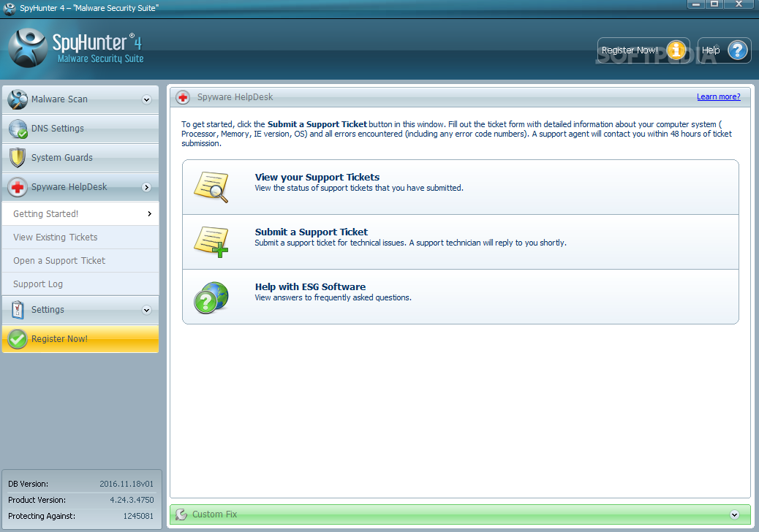Click the Help header button
759x532 pixels.
pyautogui.click(x=724, y=50)
